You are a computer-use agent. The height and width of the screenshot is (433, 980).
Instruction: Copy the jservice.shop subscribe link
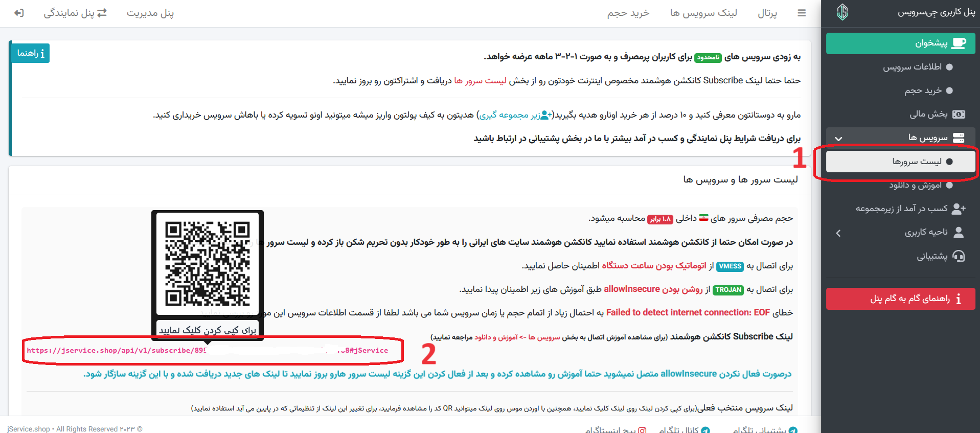207,350
